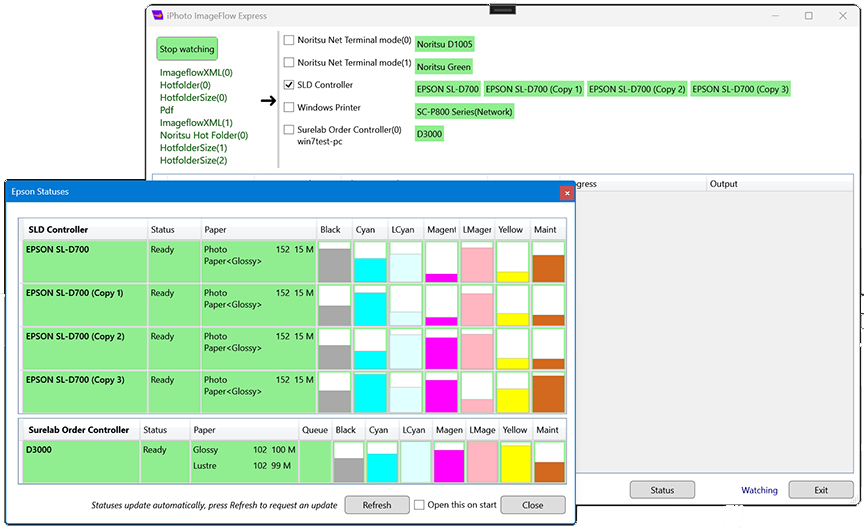Image resolution: width=864 pixels, height=528 pixels.
Task: Select ImageflowXML(1) source
Action: tap(196, 123)
